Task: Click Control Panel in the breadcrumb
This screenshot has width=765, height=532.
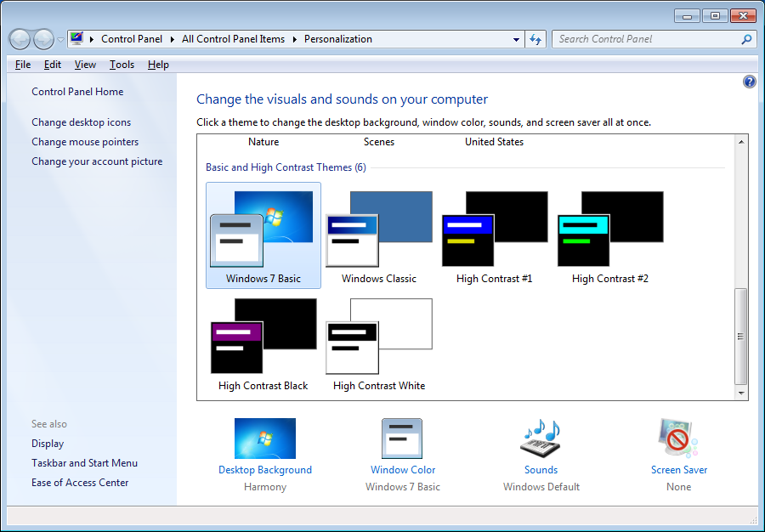Action: 132,39
